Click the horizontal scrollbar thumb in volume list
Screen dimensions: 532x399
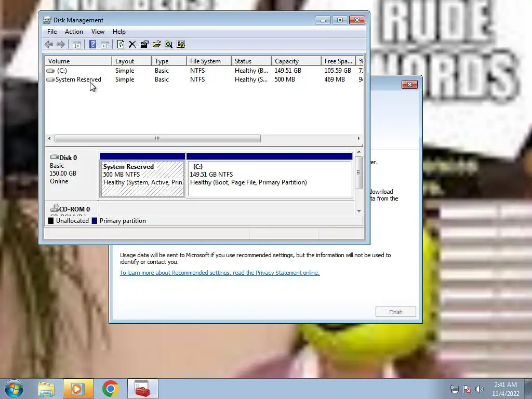157,138
